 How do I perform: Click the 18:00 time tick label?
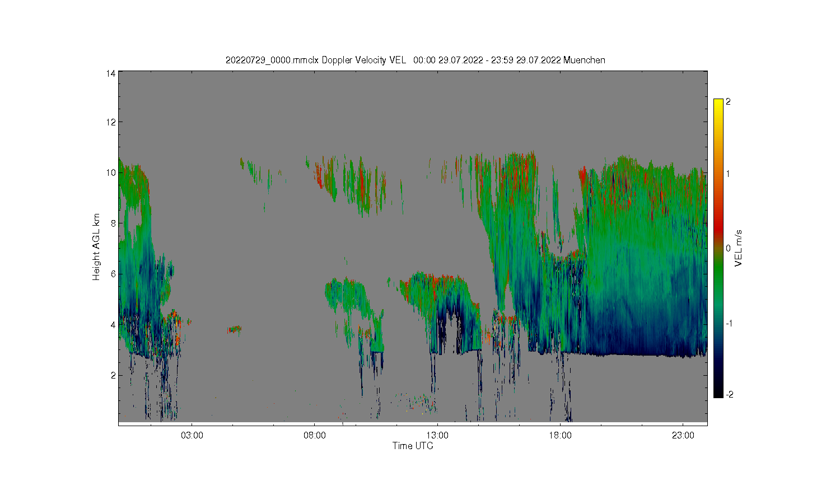click(560, 435)
